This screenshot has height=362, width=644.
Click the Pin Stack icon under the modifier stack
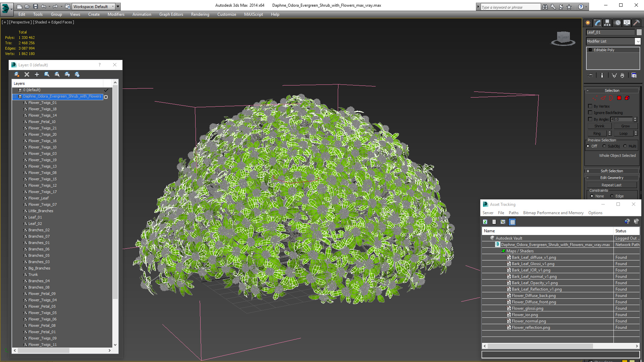(x=590, y=75)
